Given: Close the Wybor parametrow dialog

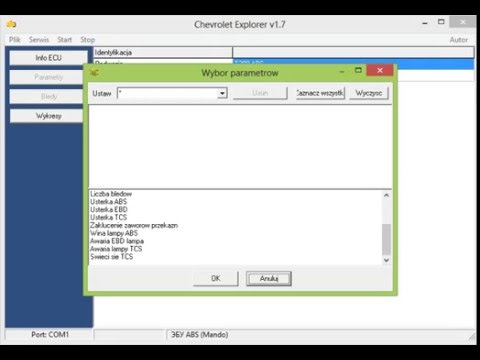Looking at the screenshot, I should (x=380, y=70).
